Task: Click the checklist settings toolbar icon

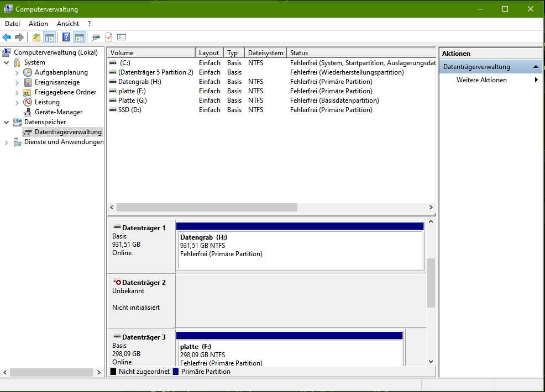Action: click(x=122, y=37)
